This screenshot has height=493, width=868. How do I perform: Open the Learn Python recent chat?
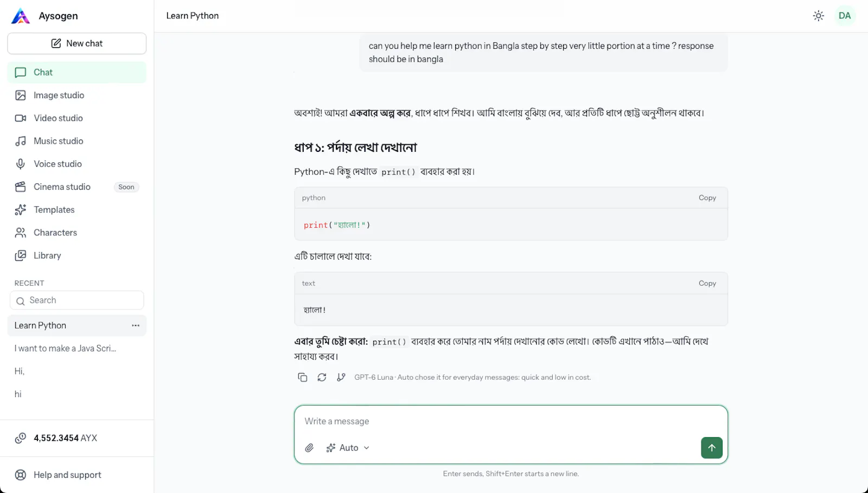click(x=76, y=325)
